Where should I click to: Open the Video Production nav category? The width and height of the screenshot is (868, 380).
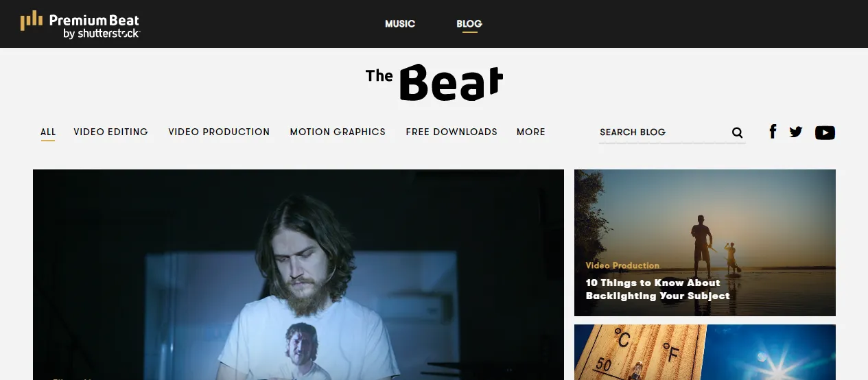219,132
